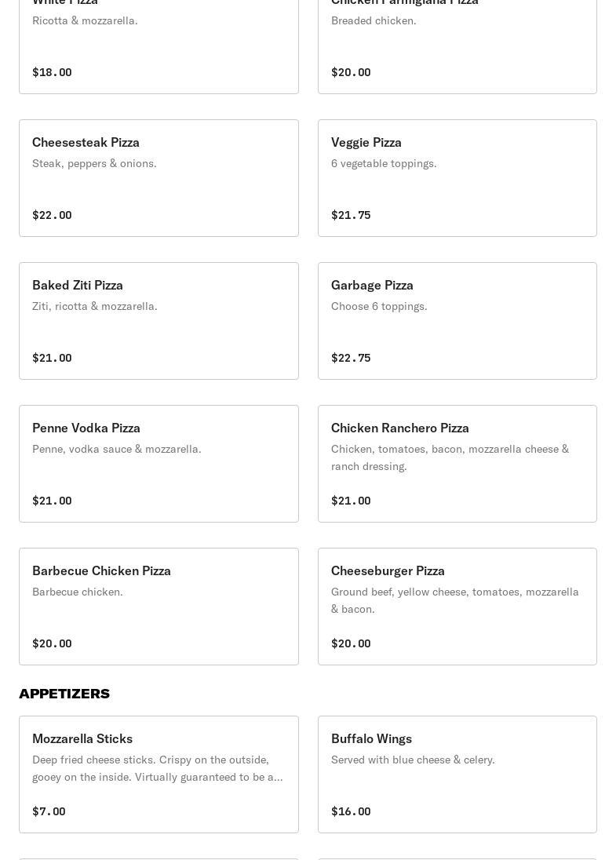Open the Garbage Pizza item

457,321
